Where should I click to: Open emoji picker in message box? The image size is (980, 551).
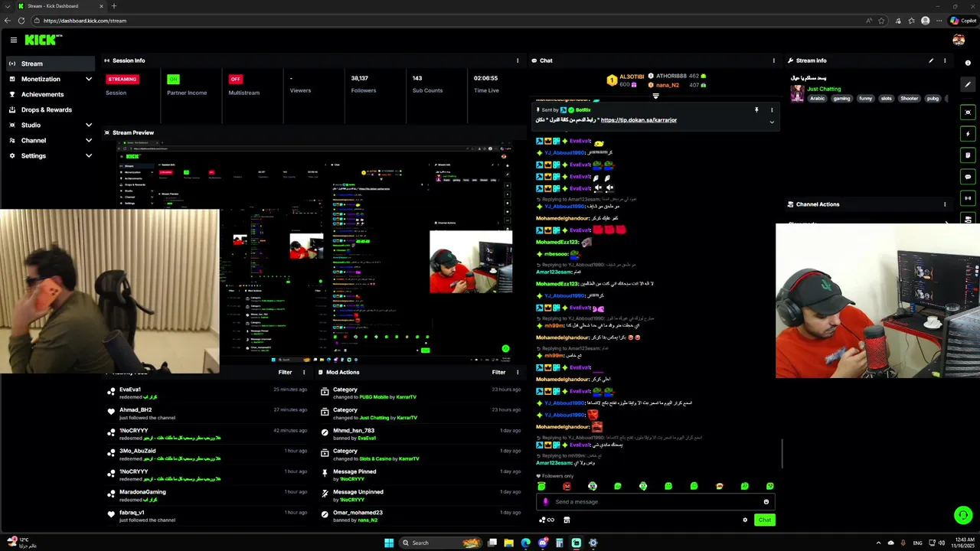(766, 502)
